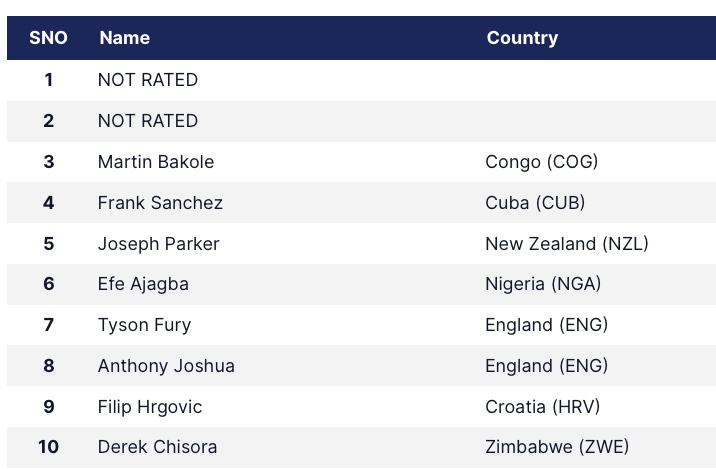Select the Martin Bakole name
The height and width of the screenshot is (470, 716).
(156, 162)
